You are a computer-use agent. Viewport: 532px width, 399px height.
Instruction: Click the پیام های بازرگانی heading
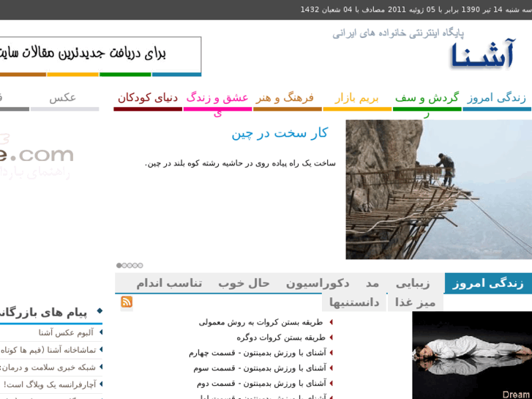click(43, 313)
